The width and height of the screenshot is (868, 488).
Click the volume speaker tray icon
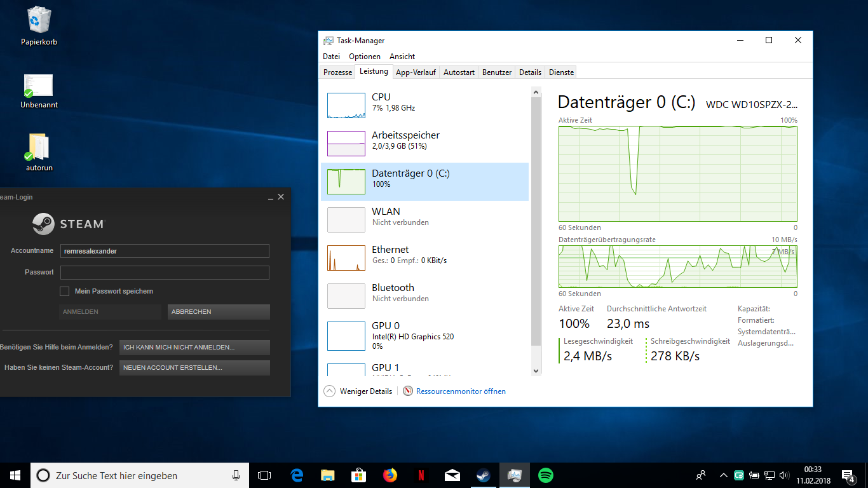[x=783, y=475]
